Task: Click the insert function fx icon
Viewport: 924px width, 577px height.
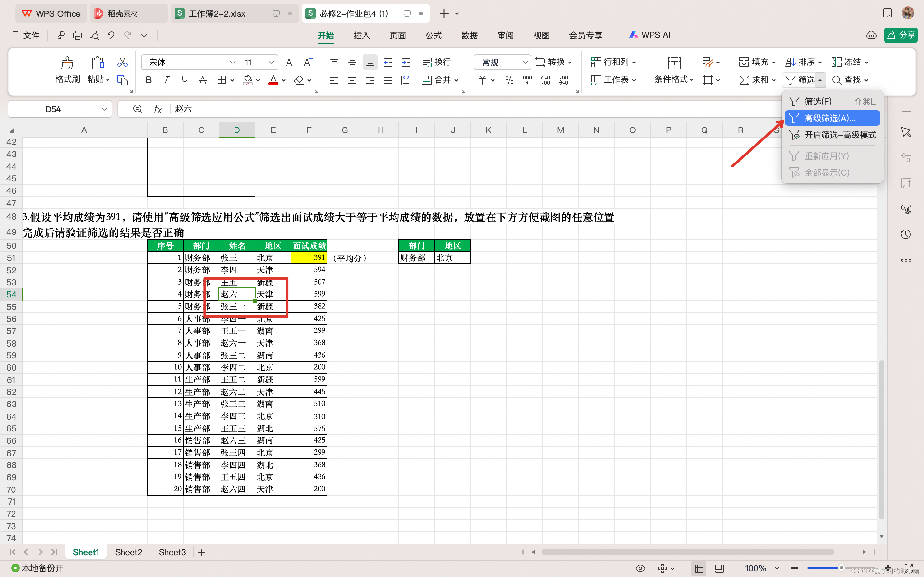Action: 157,109
